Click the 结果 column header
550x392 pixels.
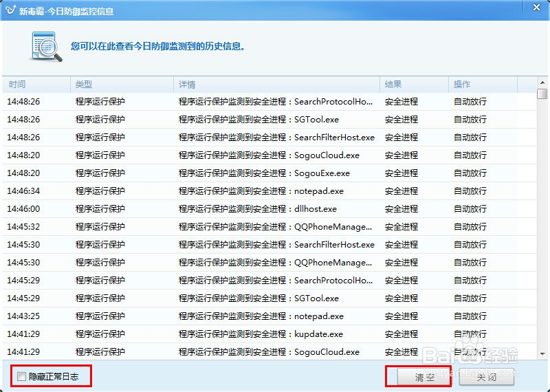tap(415, 84)
